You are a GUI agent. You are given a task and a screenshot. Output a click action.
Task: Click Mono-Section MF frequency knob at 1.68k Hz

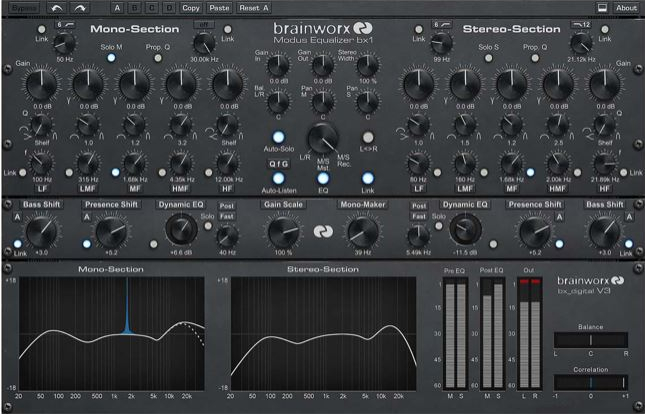pyautogui.click(x=135, y=164)
